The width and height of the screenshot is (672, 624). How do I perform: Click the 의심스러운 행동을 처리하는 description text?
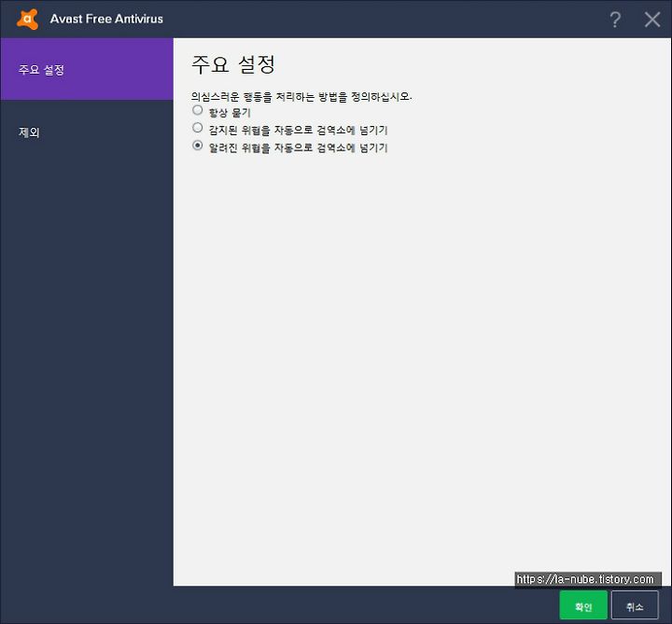click(x=301, y=97)
